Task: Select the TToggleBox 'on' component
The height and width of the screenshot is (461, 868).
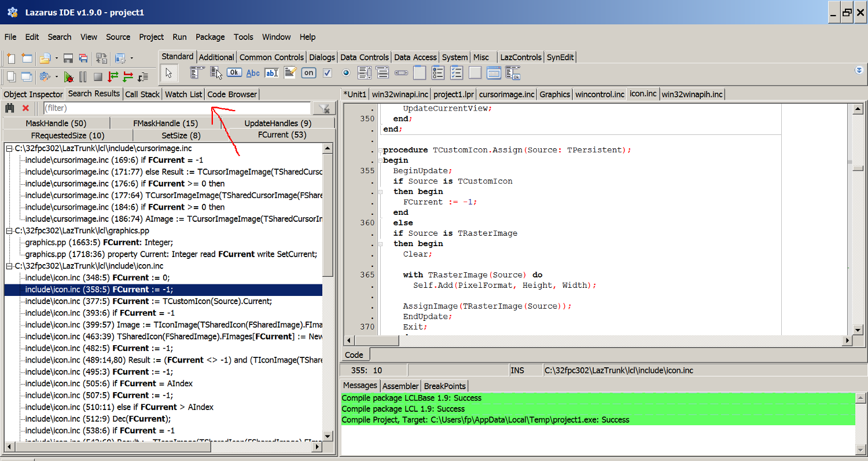Action: [x=308, y=72]
